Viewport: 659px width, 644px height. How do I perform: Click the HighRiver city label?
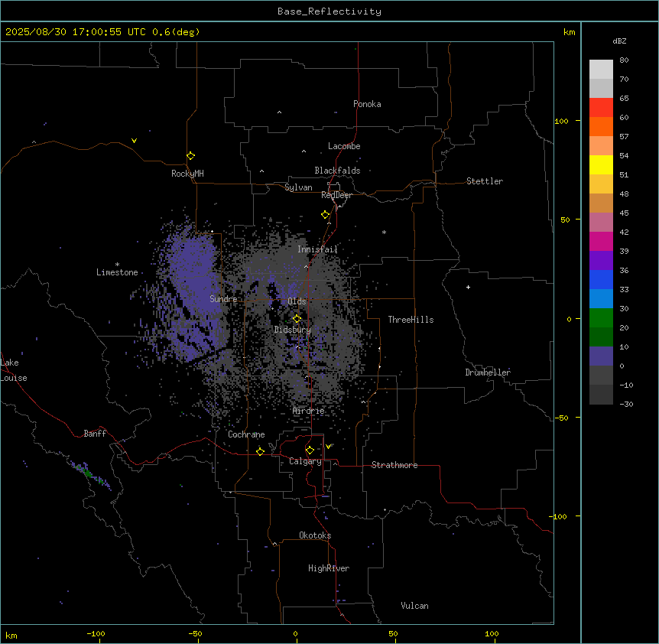pos(329,568)
